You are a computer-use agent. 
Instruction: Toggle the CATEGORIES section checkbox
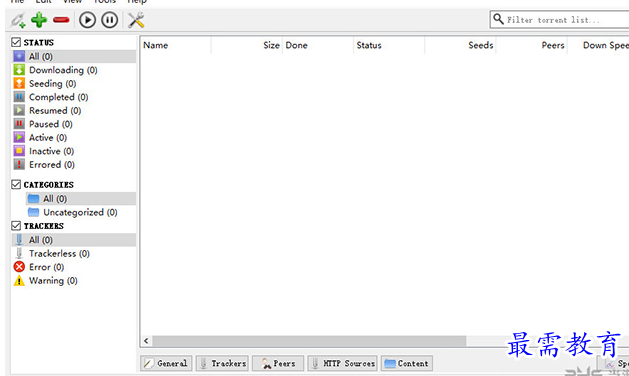click(x=16, y=185)
